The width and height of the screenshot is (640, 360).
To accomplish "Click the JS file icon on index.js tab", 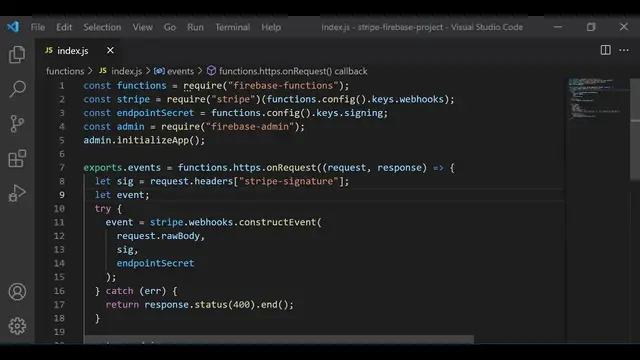I will click(x=49, y=50).
